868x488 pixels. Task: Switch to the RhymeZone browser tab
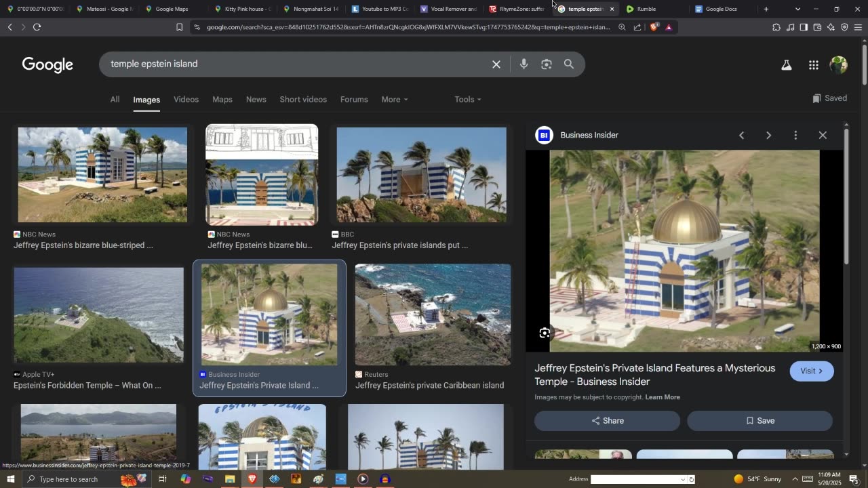pos(517,9)
